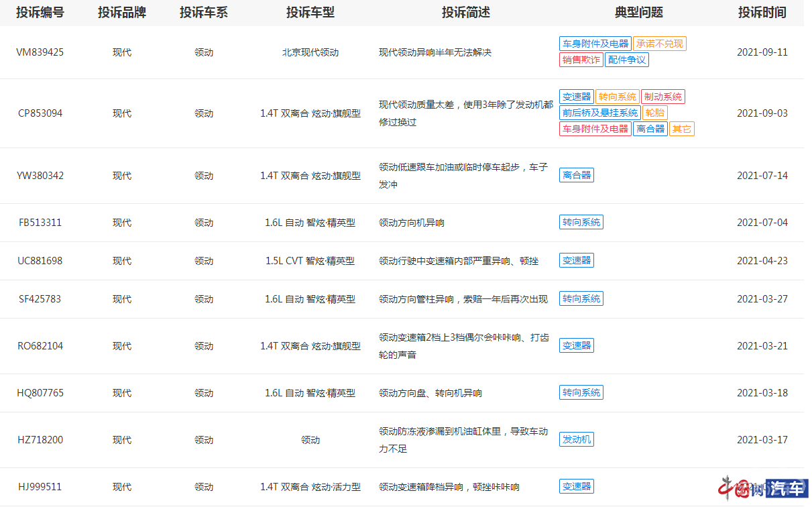Screen dimensions: 812x507
Task: Open complaint number CP853094
Action: (40, 113)
